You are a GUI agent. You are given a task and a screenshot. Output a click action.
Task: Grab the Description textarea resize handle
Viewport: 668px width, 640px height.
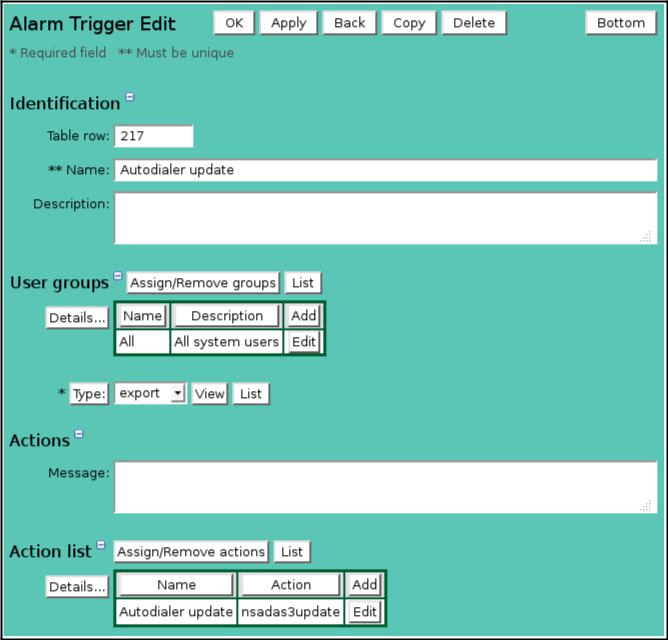(646, 237)
